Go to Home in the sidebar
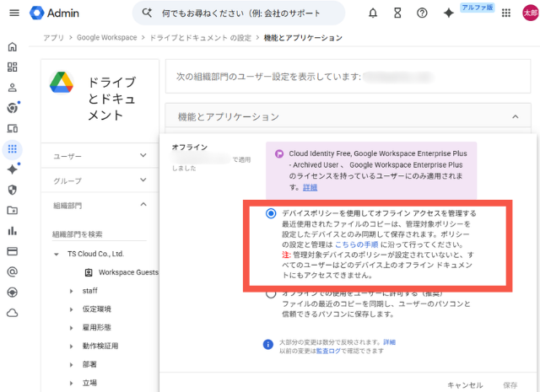 pos(13,47)
